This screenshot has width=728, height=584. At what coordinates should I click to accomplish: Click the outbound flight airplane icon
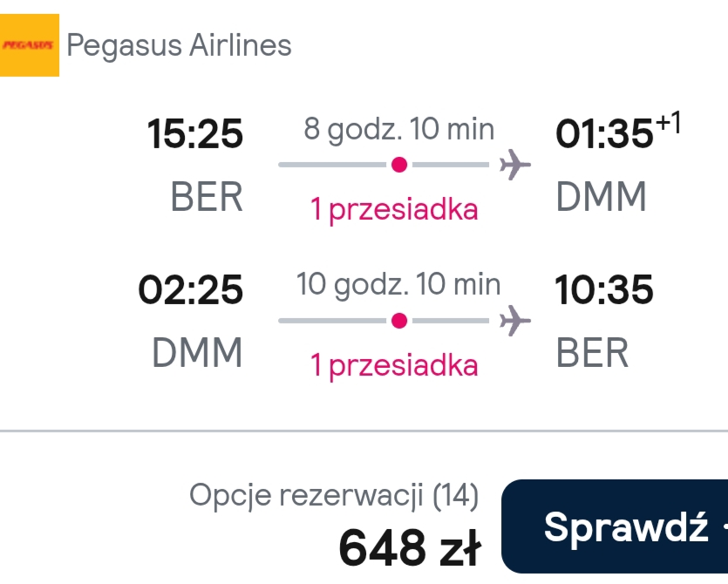[515, 165]
